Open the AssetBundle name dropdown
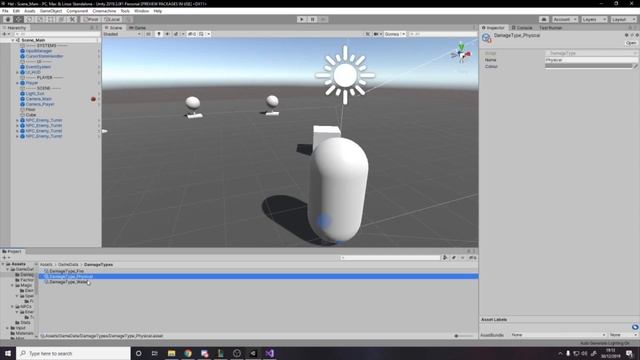 (558, 335)
